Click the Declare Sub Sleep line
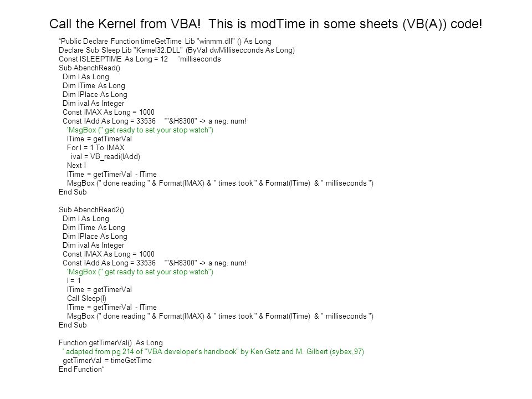This screenshot has height=399, width=532. pos(176,50)
